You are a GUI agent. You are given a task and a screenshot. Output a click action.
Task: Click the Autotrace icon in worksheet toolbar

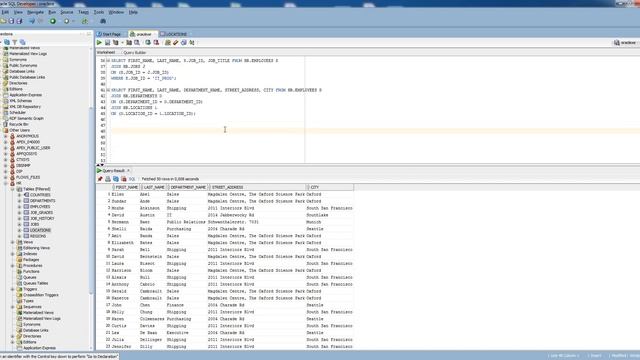pos(129,42)
